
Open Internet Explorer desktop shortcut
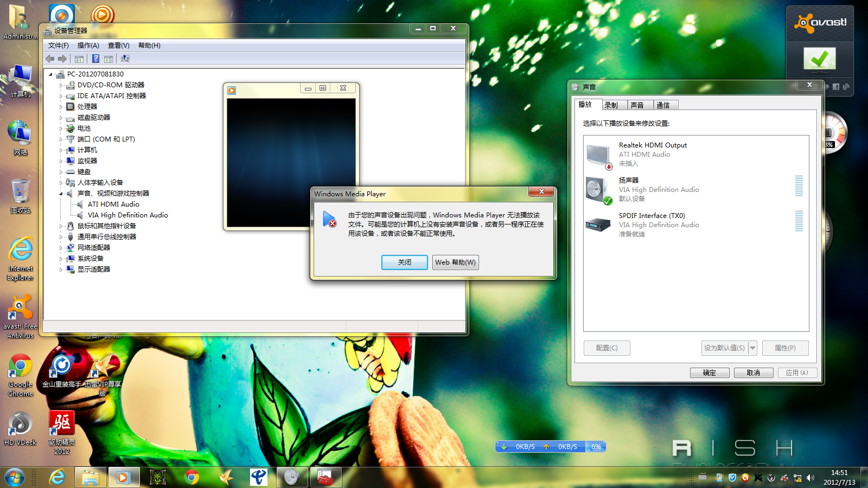pyautogui.click(x=21, y=259)
